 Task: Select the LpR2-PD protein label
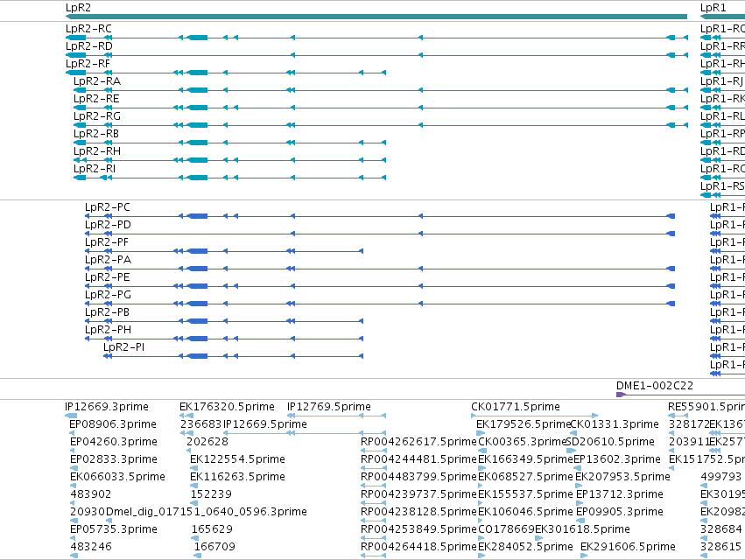[x=108, y=225]
